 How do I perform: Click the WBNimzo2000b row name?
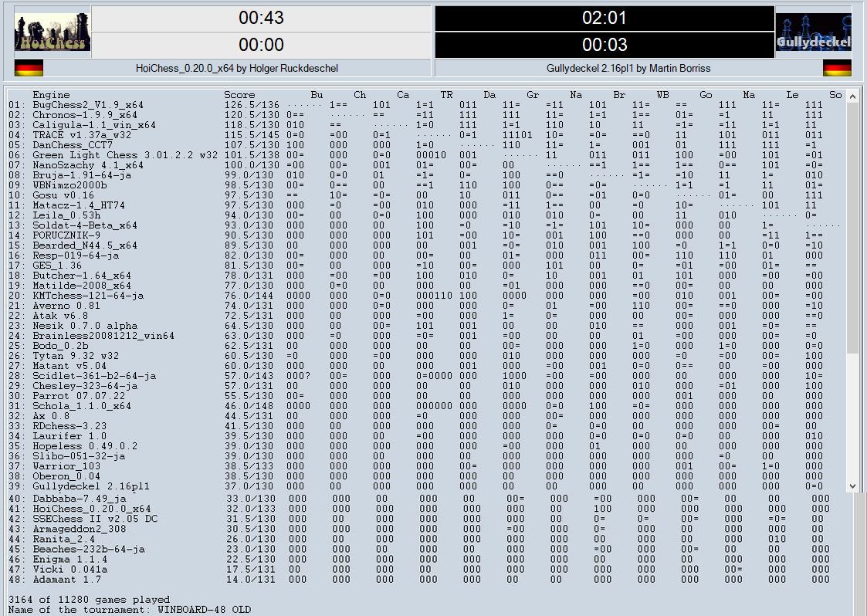coord(69,185)
